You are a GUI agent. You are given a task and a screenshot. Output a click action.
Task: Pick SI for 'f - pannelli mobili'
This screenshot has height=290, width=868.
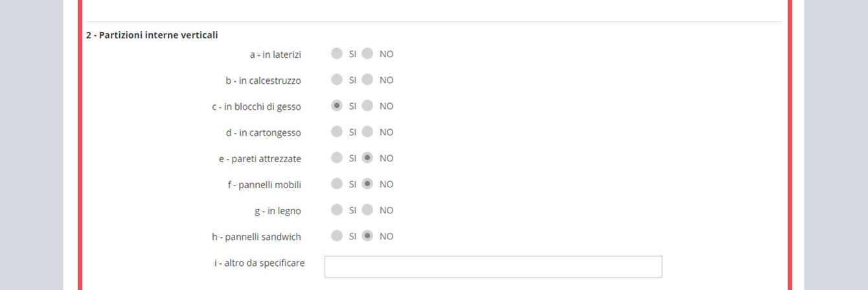pyautogui.click(x=337, y=184)
